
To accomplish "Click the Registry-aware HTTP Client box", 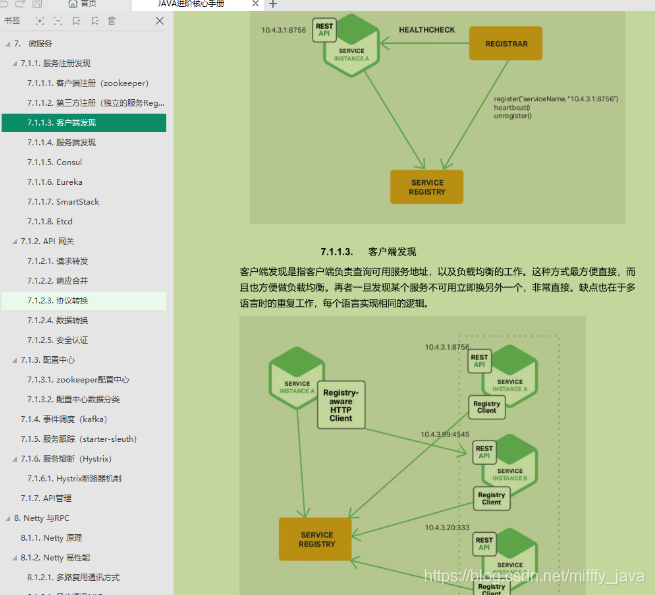I will pyautogui.click(x=341, y=405).
